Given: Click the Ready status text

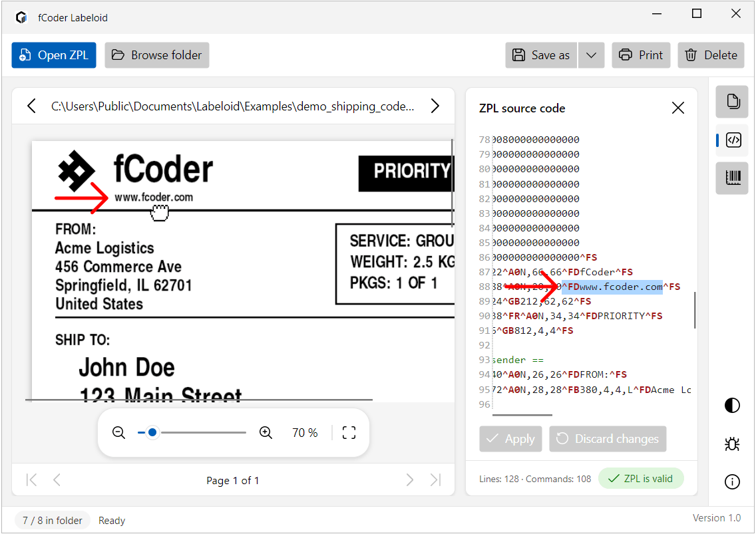Looking at the screenshot, I should [x=112, y=521].
